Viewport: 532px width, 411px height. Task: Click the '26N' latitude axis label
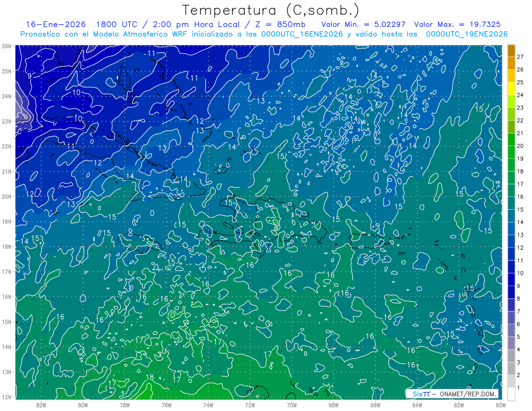click(7, 46)
